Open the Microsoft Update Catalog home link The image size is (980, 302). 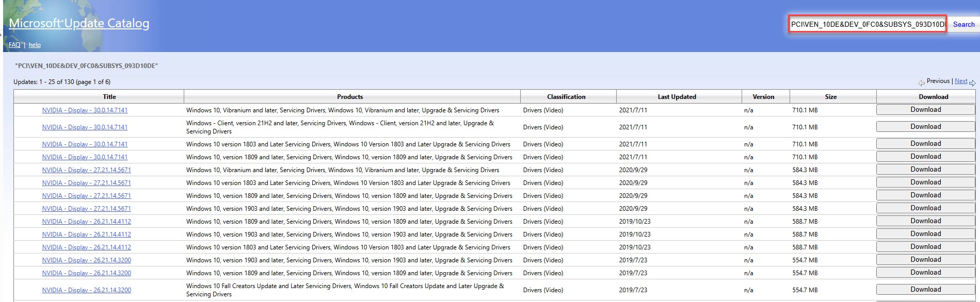(x=79, y=23)
